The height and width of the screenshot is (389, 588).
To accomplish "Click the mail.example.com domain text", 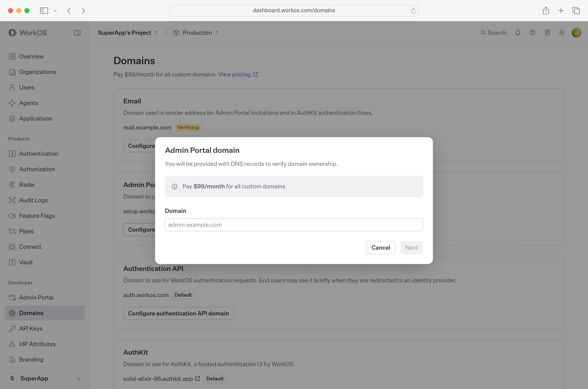I will pos(147,127).
